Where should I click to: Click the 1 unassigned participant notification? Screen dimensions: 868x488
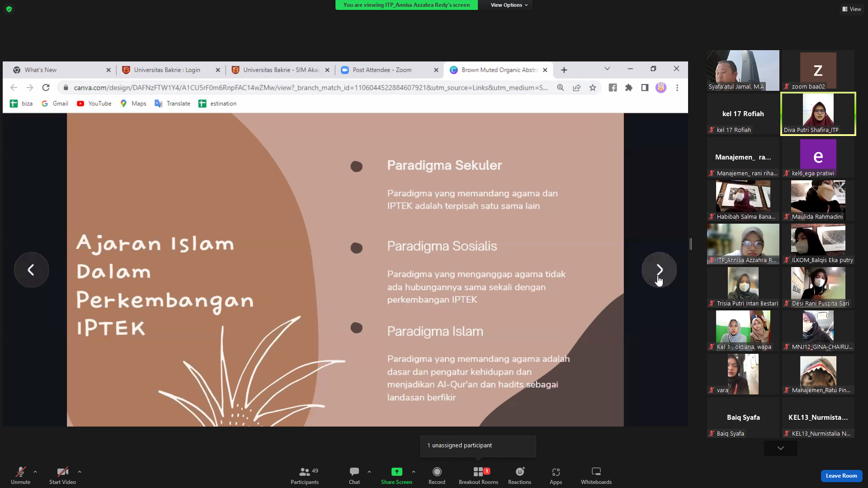coord(478,446)
